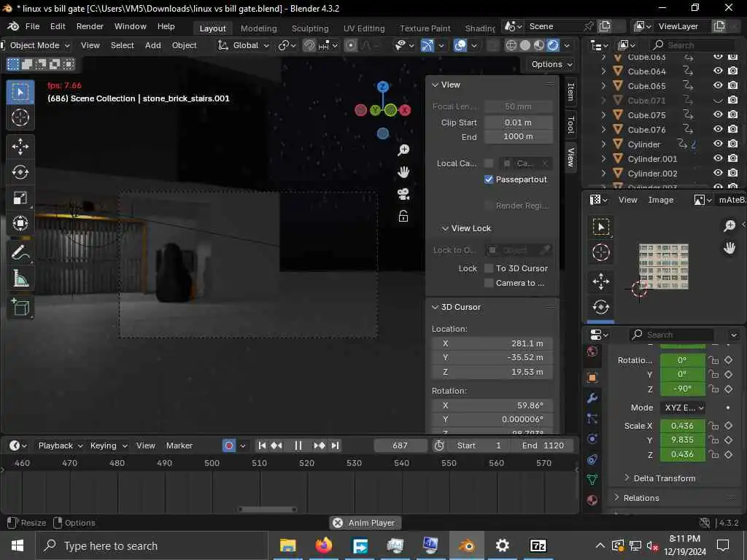Open the Blender icon menu

[13, 26]
